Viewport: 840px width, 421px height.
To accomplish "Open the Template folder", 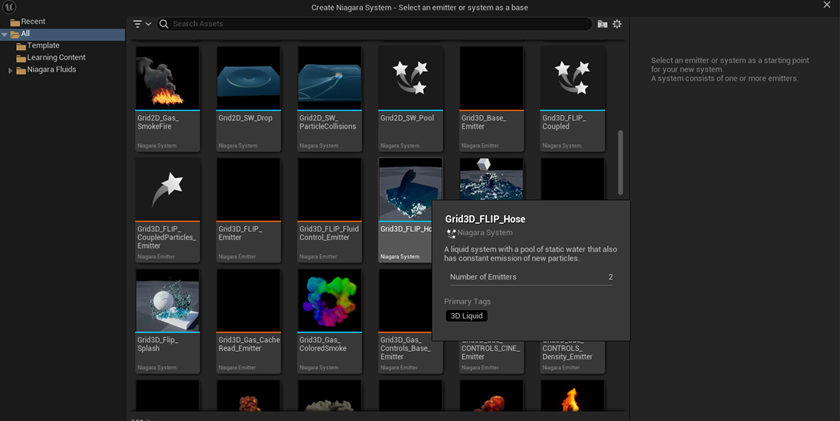I will tap(43, 46).
